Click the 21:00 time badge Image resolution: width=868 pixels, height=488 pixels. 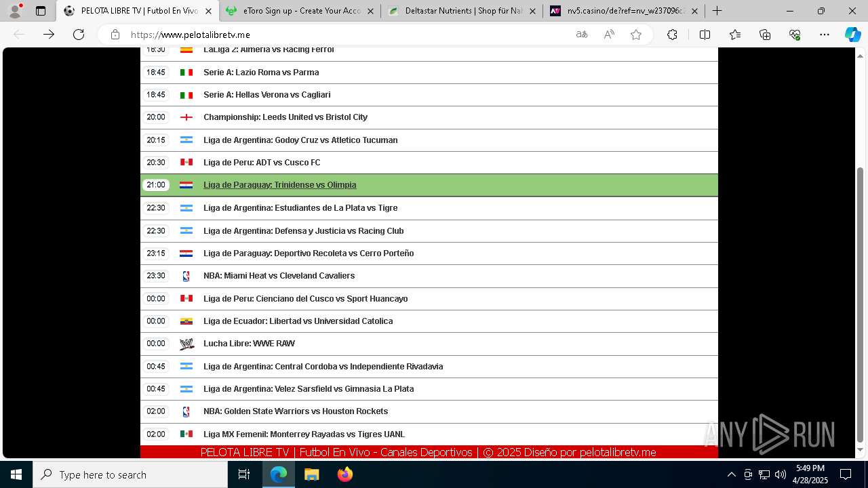click(156, 185)
